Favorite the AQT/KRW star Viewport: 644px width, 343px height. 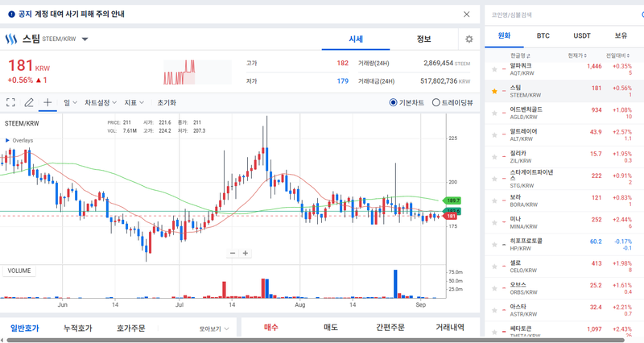494,69
